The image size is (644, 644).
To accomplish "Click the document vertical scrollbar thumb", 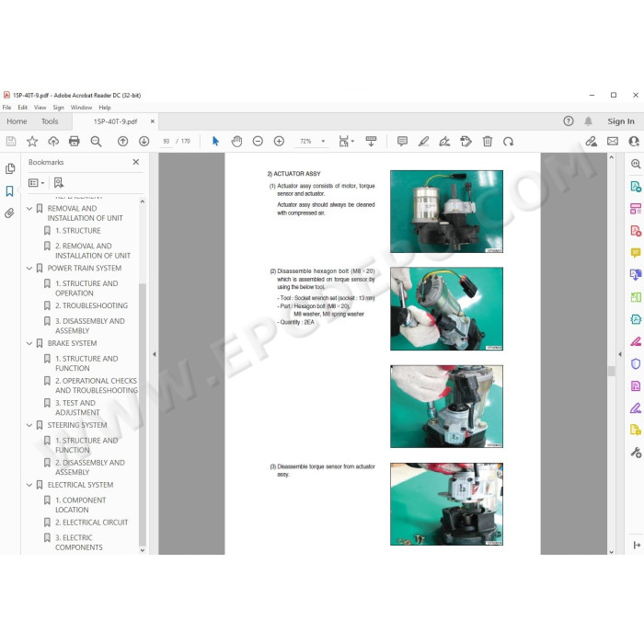I will pyautogui.click(x=611, y=371).
